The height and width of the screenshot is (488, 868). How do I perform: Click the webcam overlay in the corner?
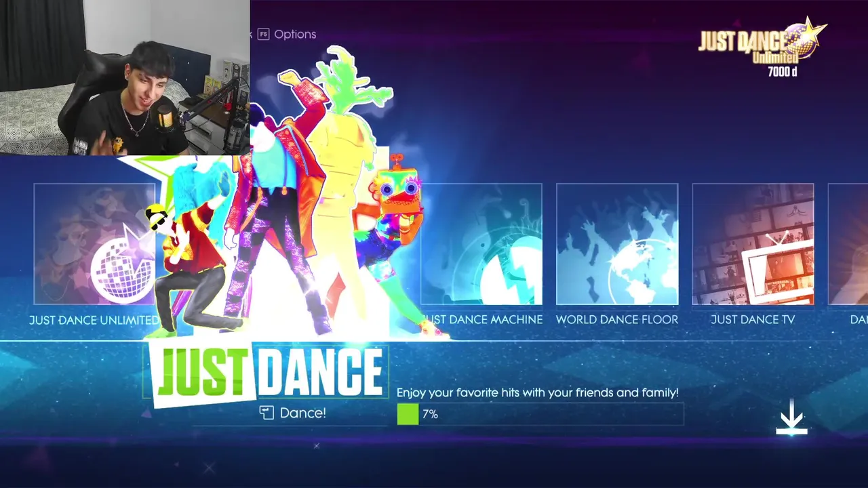pyautogui.click(x=125, y=77)
